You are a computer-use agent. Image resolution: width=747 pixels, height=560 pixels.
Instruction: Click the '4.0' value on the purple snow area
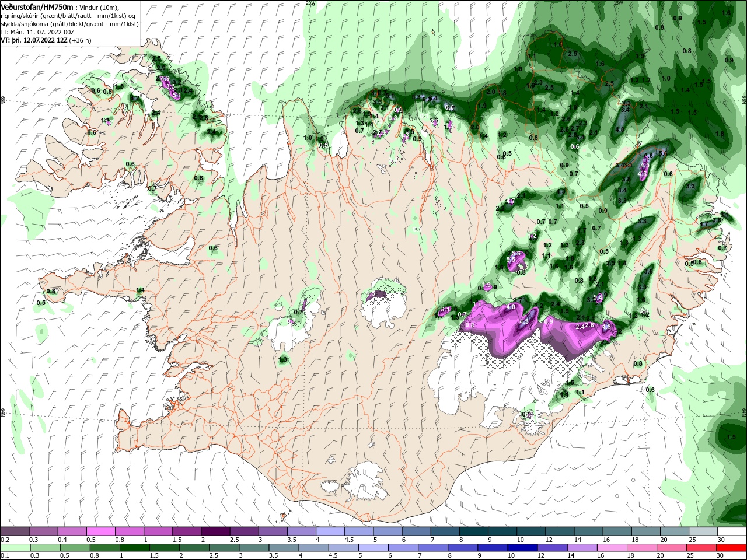[511, 307]
